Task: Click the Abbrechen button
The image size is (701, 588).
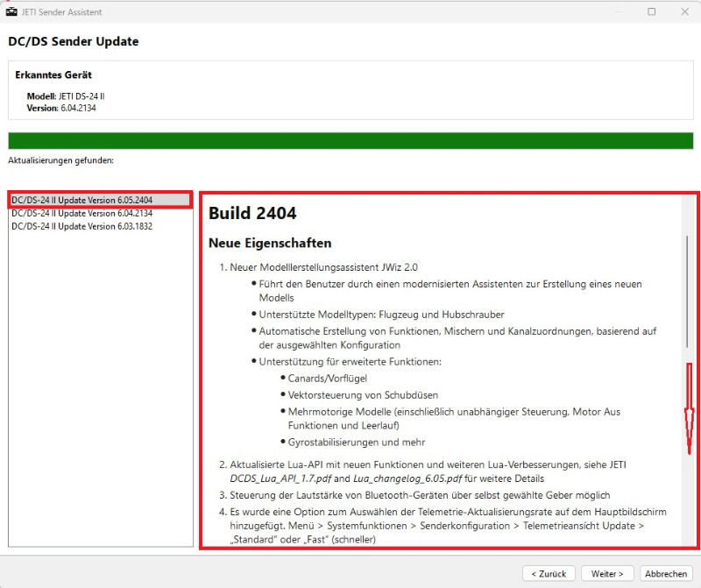Action: 666,574
